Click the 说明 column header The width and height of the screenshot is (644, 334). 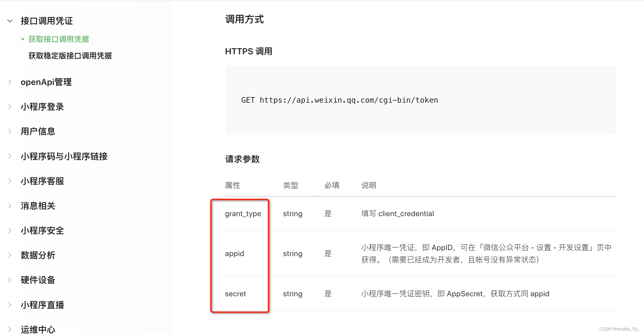(369, 185)
